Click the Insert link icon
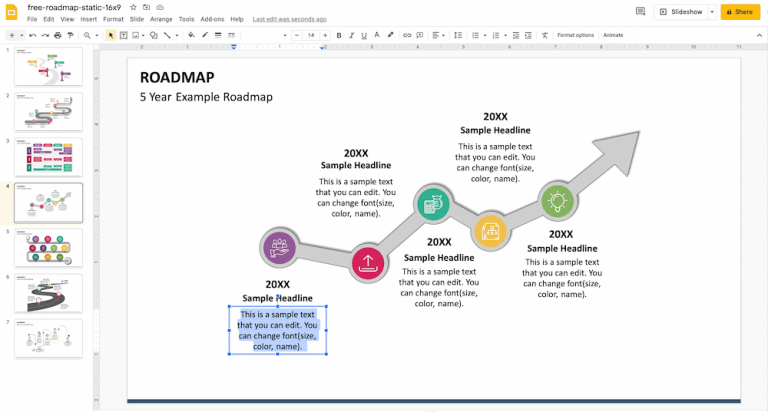This screenshot has width=768, height=412. 407,35
